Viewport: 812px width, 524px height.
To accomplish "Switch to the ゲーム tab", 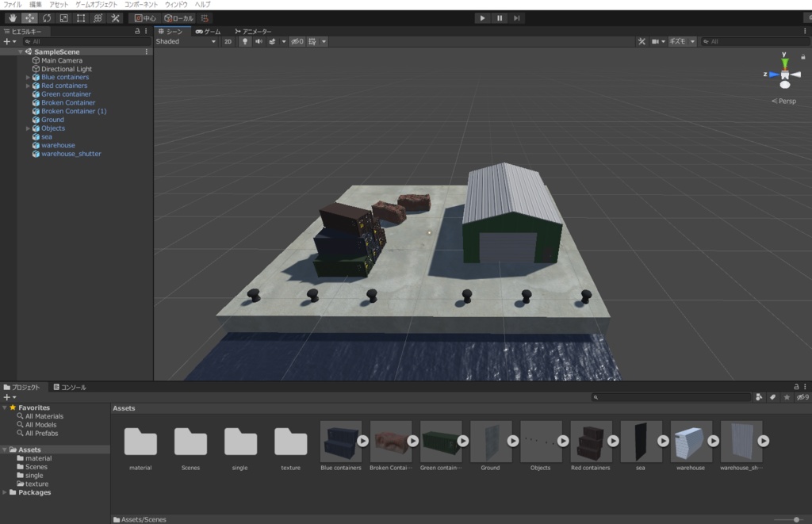I will [x=209, y=31].
